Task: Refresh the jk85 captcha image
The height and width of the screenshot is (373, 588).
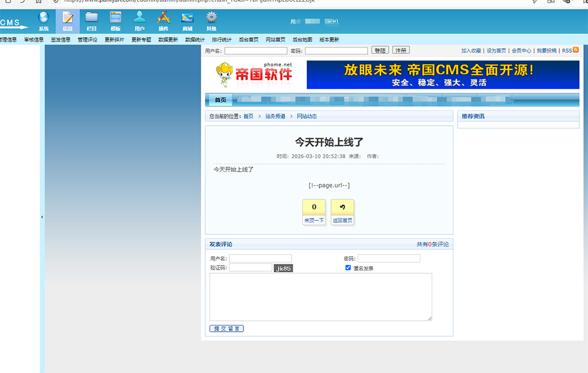Action: tap(283, 268)
